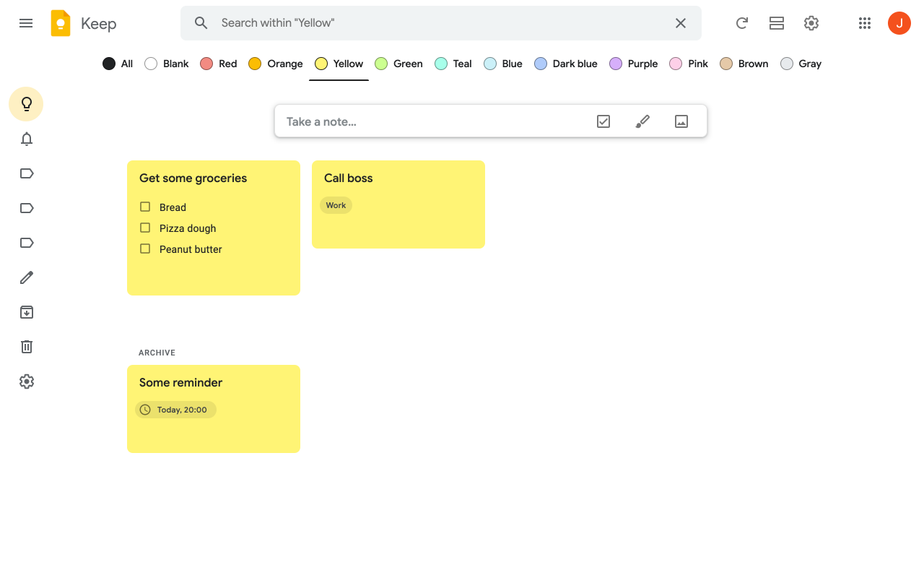
Task: Mark Pizza dough as completed
Action: [x=144, y=228]
